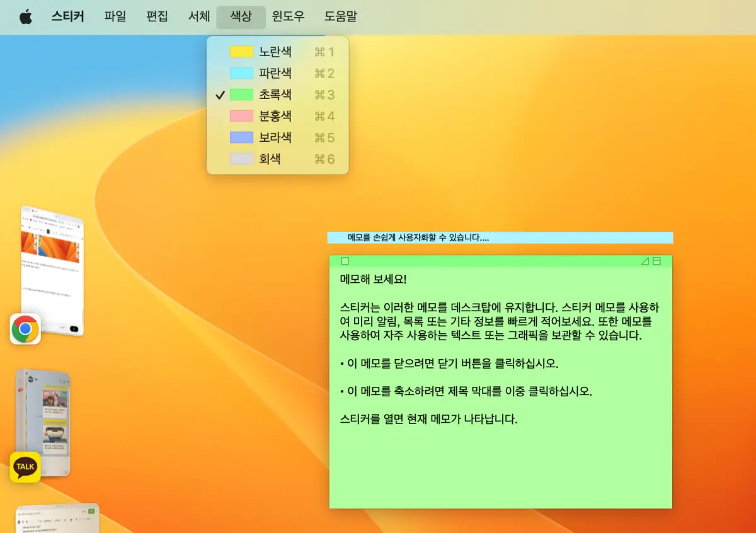Open Chrome from the dock icon
Image resolution: width=756 pixels, height=533 pixels.
tap(24, 329)
